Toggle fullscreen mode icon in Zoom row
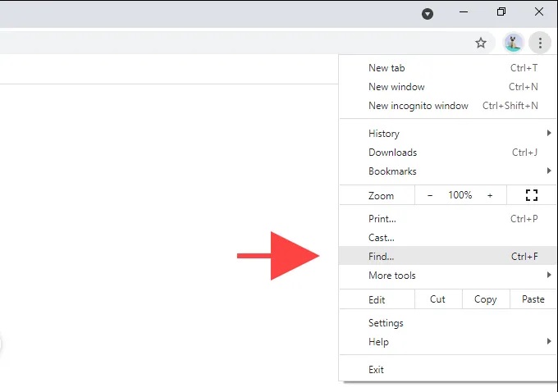Image resolution: width=558 pixels, height=392 pixels. pos(531,195)
